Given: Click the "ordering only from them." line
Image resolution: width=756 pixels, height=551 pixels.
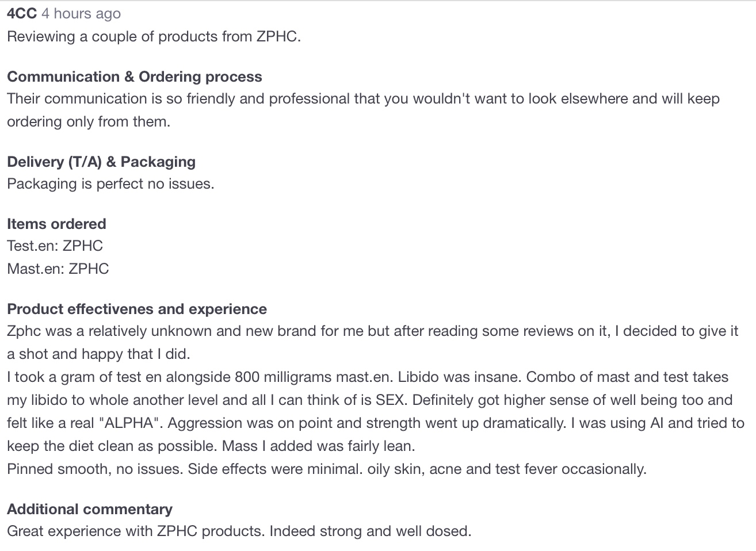Looking at the screenshot, I should 89,122.
